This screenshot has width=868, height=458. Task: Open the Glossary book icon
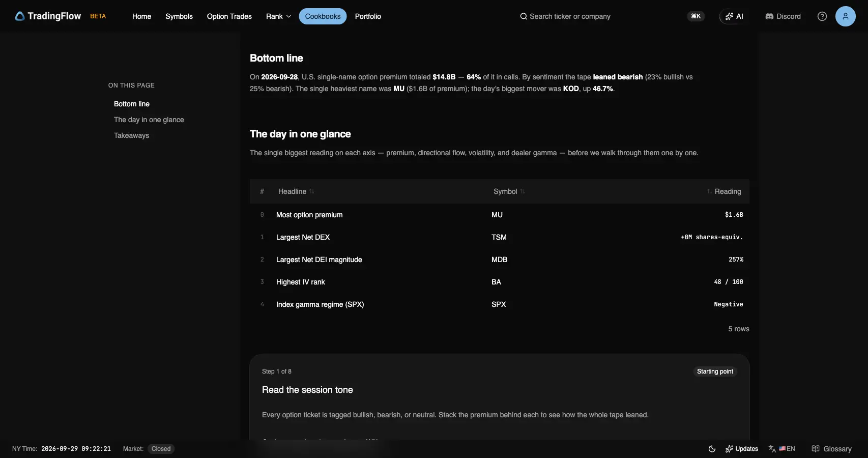[816, 449]
